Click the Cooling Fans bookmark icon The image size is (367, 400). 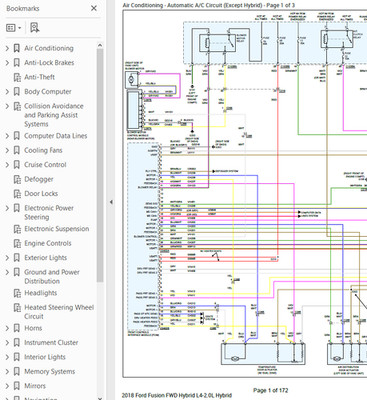click(x=17, y=150)
